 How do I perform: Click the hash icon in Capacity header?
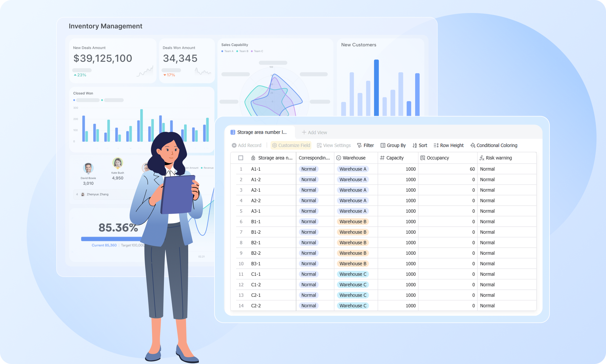click(x=382, y=158)
